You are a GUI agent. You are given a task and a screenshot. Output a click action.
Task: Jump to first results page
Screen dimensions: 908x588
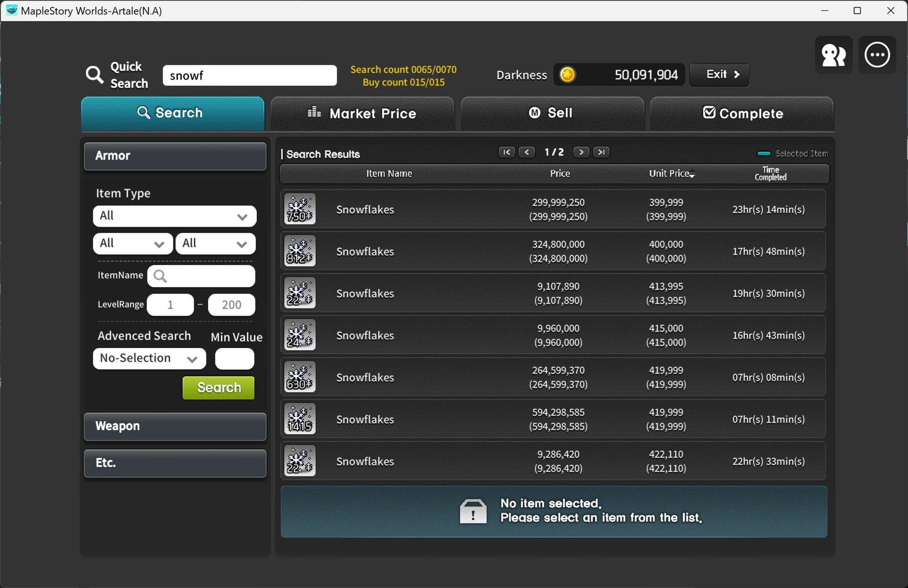click(506, 152)
